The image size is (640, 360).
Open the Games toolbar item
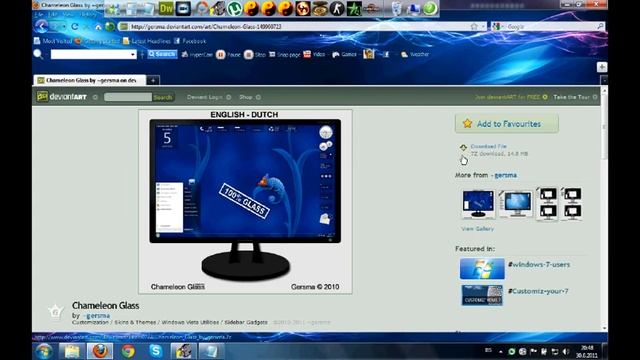344,55
